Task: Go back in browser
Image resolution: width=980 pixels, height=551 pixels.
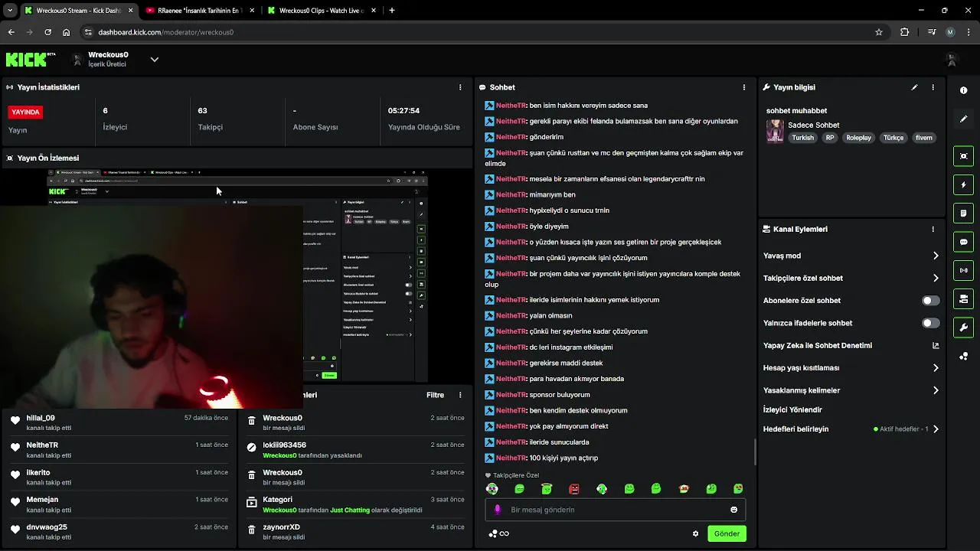Action: 11,32
